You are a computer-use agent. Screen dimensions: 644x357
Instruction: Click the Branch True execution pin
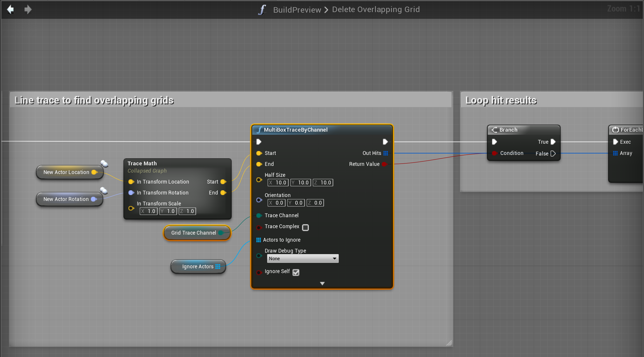click(553, 142)
